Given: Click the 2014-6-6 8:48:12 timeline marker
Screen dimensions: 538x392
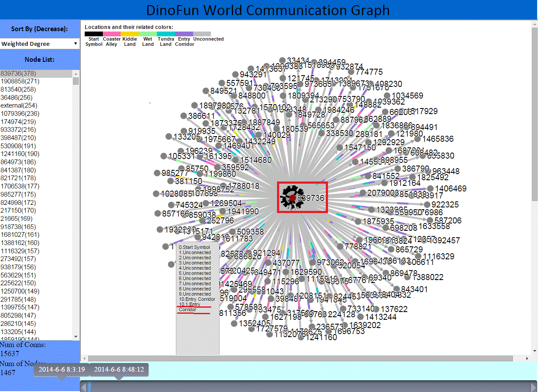Looking at the screenshot, I should pos(119,370).
